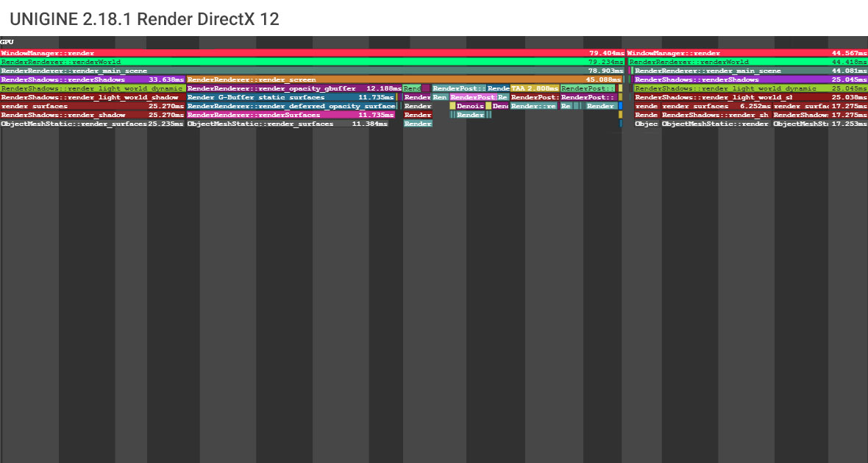Click the dark red 25.038ms shadow bar
This screenshot has height=463, width=868.
click(x=751, y=97)
